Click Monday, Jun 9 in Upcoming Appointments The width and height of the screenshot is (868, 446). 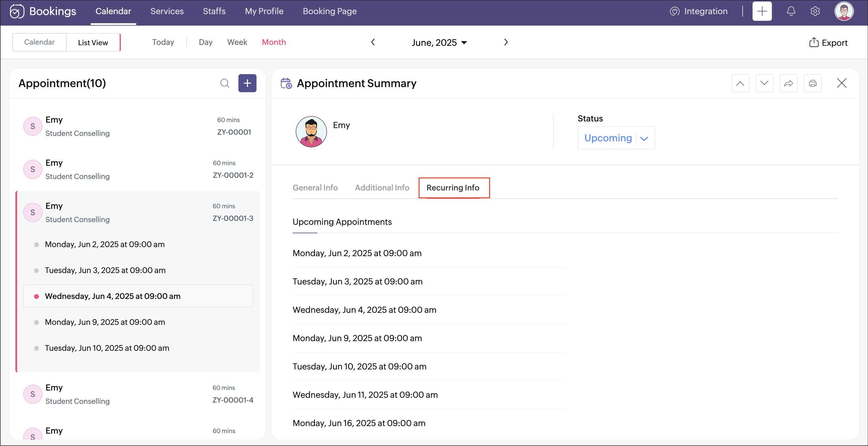[357, 338]
